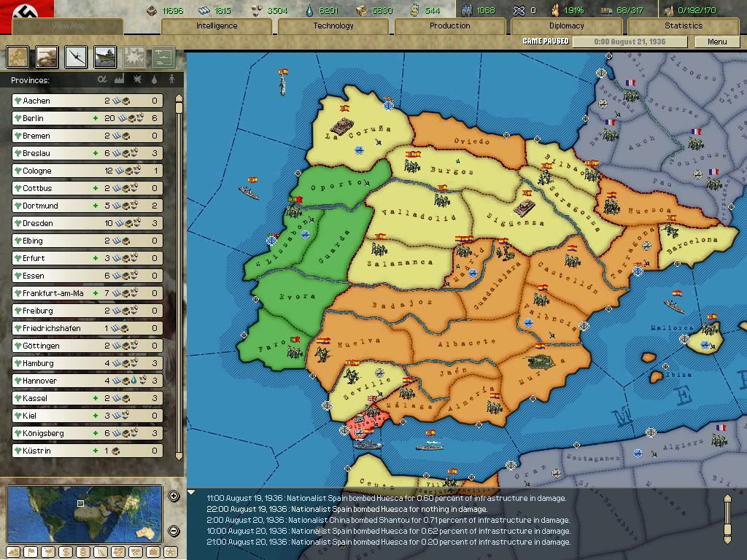747x560 pixels.
Task: Click the world minimap
Action: click(x=85, y=514)
